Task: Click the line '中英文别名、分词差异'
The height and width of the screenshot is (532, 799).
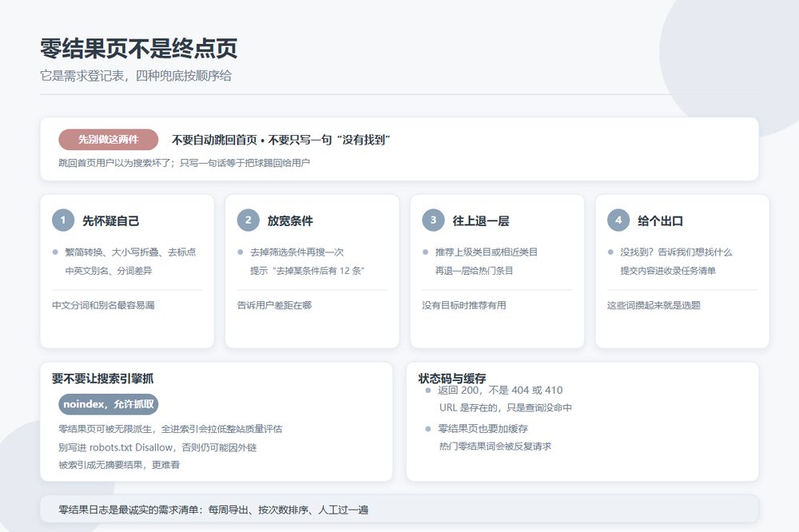Action: click(109, 271)
